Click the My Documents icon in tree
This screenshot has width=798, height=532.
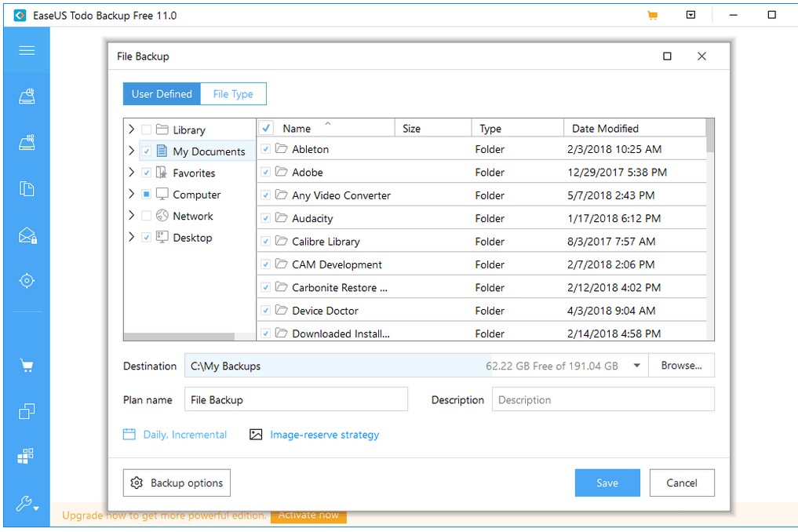162,151
